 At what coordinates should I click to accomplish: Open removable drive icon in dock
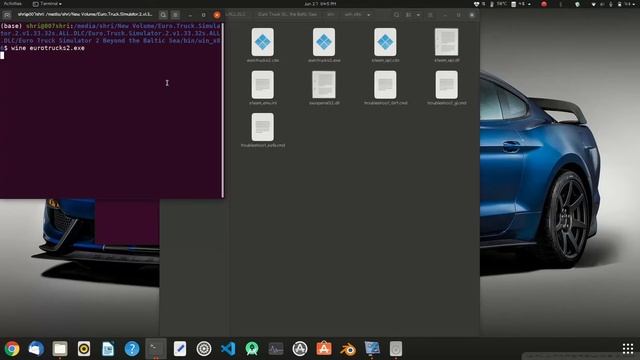396,349
